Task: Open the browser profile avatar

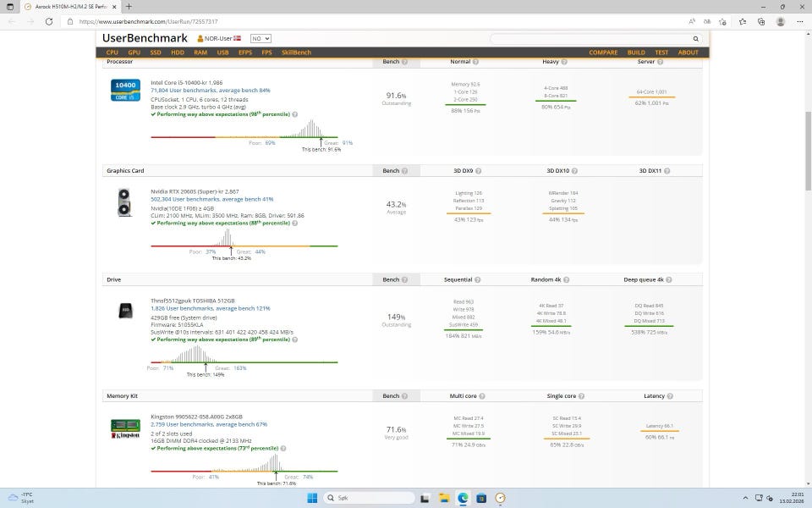Action: [781, 22]
